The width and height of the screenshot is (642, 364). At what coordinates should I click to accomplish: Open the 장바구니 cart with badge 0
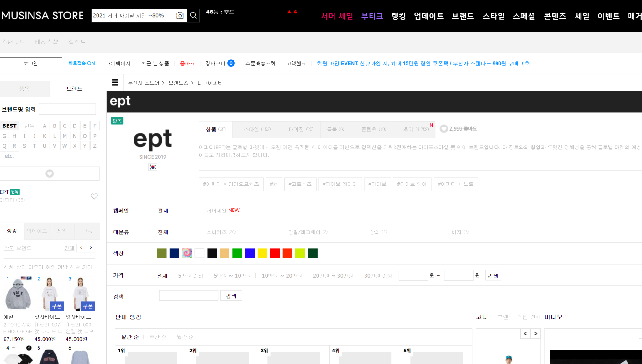[x=219, y=63]
